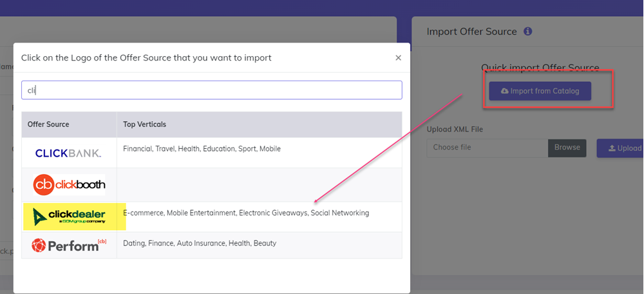This screenshot has height=294, width=644.
Task: Click the 'Quick import Offer Source' heading
Action: pyautogui.click(x=540, y=68)
